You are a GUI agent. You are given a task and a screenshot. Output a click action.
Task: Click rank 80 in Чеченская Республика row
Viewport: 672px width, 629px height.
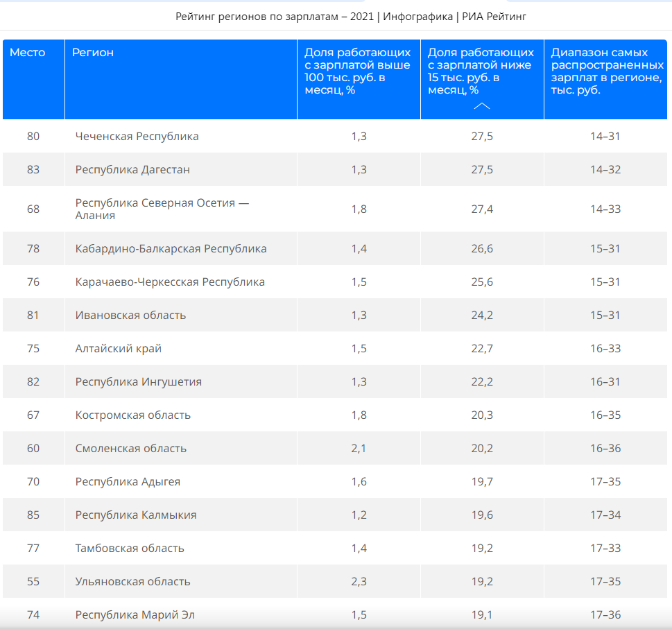click(33, 136)
